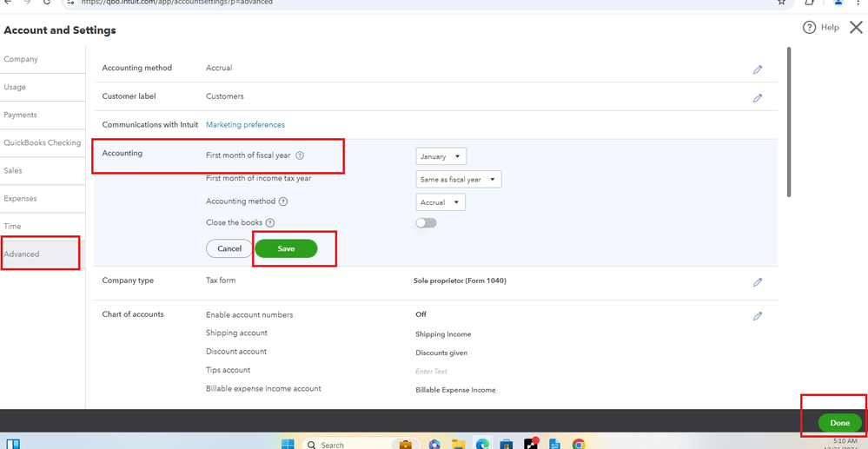Go to the Company settings tab
The image size is (868, 449).
pos(43,59)
